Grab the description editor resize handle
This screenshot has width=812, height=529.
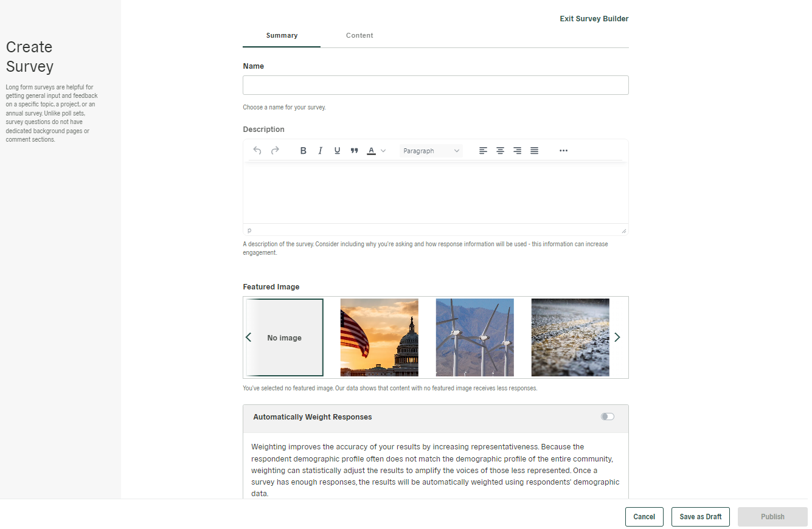pyautogui.click(x=623, y=230)
